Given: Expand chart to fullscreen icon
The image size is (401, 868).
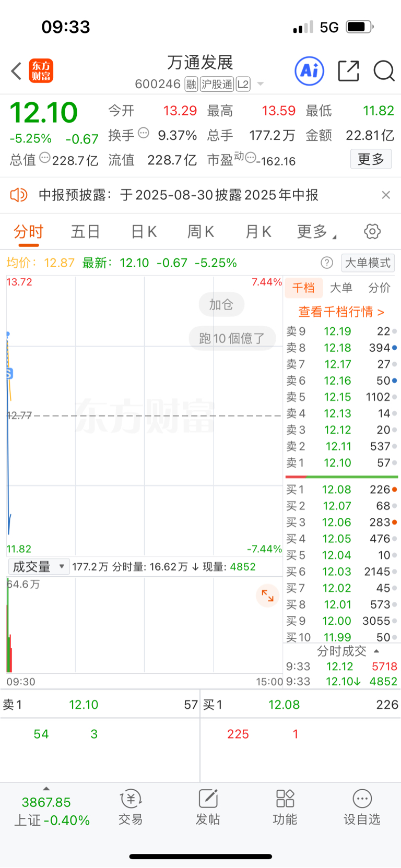Looking at the screenshot, I should coord(267,596).
